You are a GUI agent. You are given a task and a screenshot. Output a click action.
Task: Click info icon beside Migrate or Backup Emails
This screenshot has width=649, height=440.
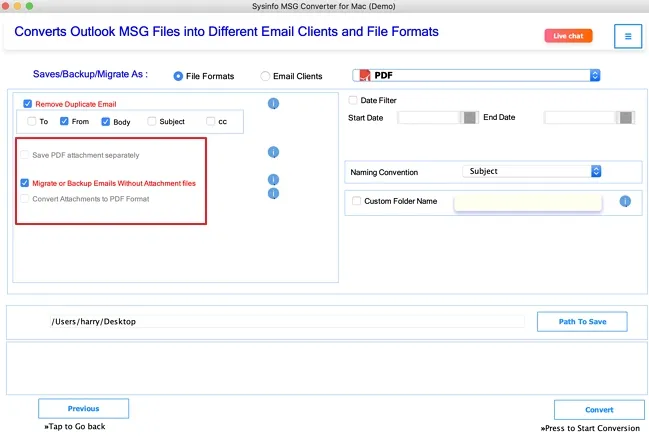pyautogui.click(x=273, y=179)
